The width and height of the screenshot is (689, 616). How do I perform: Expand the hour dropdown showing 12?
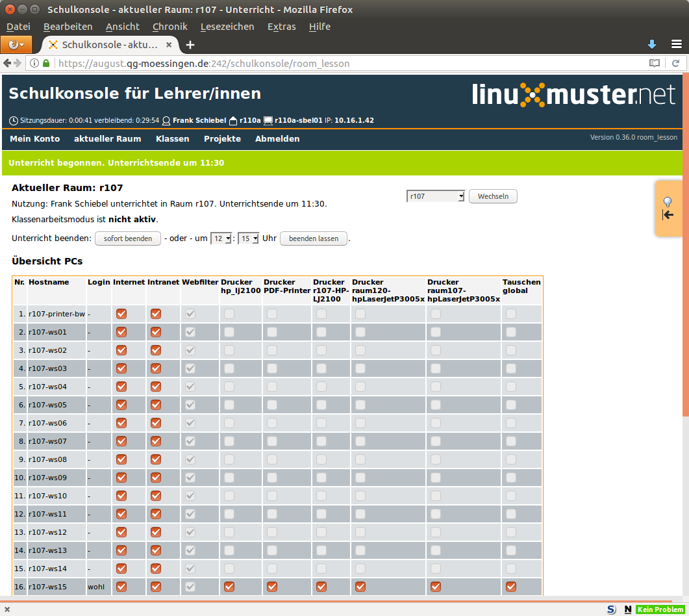[x=221, y=238]
